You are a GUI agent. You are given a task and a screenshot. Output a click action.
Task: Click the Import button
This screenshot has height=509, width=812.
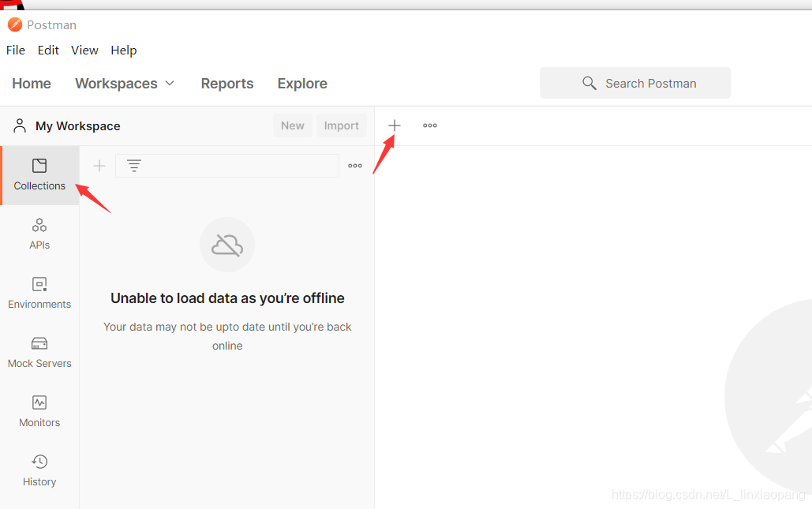tap(341, 125)
